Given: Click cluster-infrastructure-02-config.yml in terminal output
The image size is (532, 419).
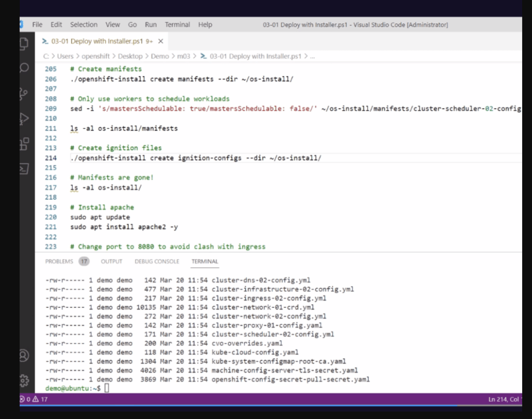Looking at the screenshot, I should (x=283, y=289).
